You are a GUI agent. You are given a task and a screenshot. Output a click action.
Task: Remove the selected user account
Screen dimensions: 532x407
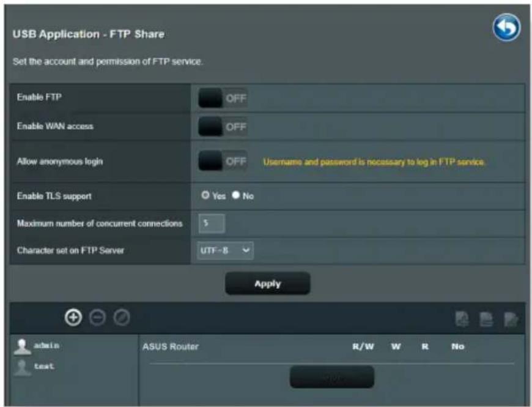pyautogui.click(x=97, y=318)
